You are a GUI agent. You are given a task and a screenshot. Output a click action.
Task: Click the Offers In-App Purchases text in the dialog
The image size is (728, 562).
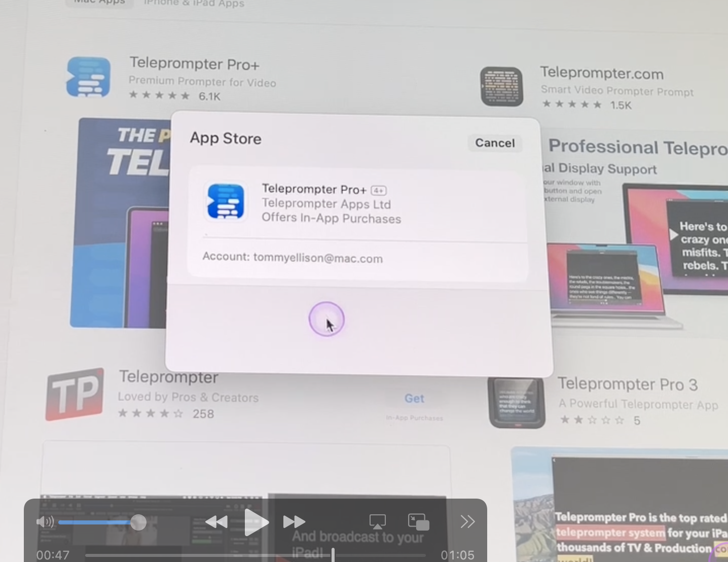tap(331, 218)
